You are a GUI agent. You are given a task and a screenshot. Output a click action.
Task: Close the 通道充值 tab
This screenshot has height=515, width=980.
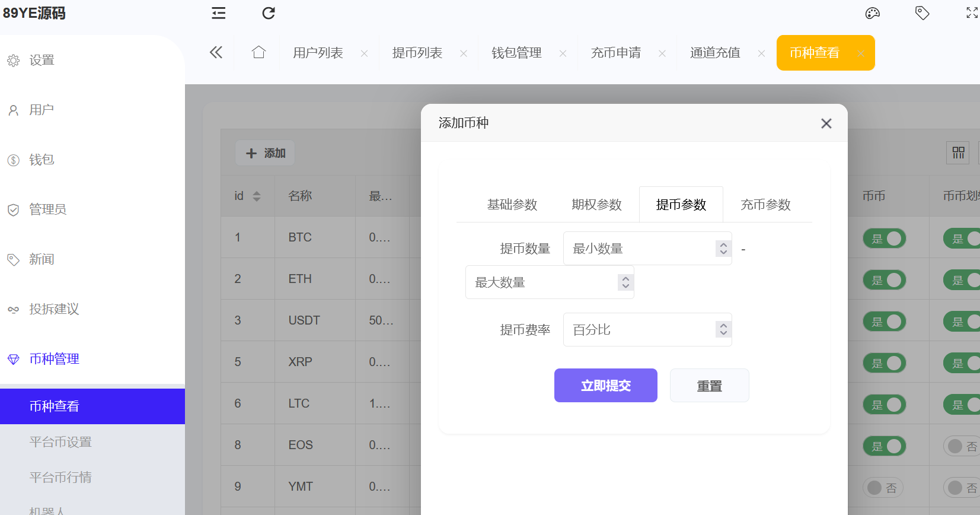[x=761, y=53]
